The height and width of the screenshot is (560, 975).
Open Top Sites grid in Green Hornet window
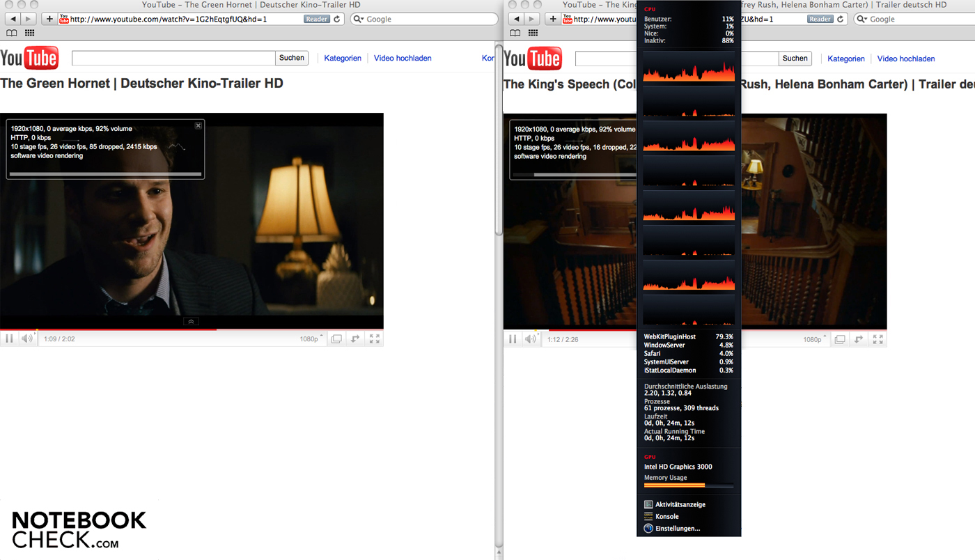(x=30, y=33)
